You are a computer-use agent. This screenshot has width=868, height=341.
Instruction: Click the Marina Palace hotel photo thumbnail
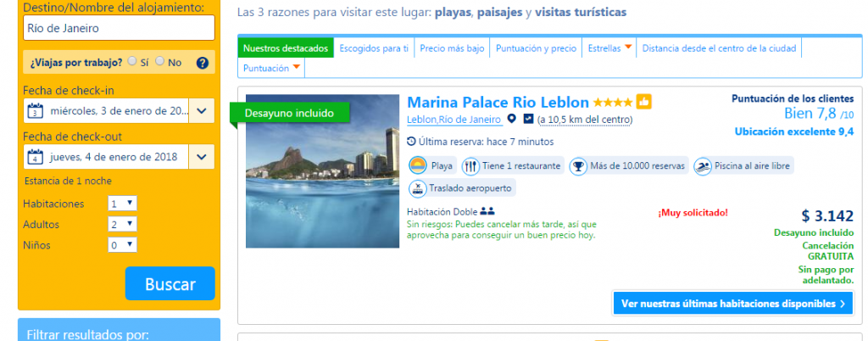pos(322,170)
